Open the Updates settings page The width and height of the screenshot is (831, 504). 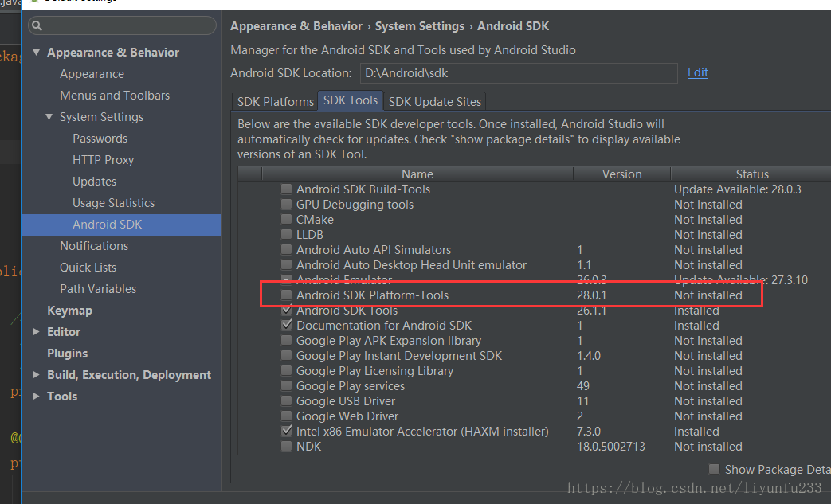pyautogui.click(x=94, y=182)
